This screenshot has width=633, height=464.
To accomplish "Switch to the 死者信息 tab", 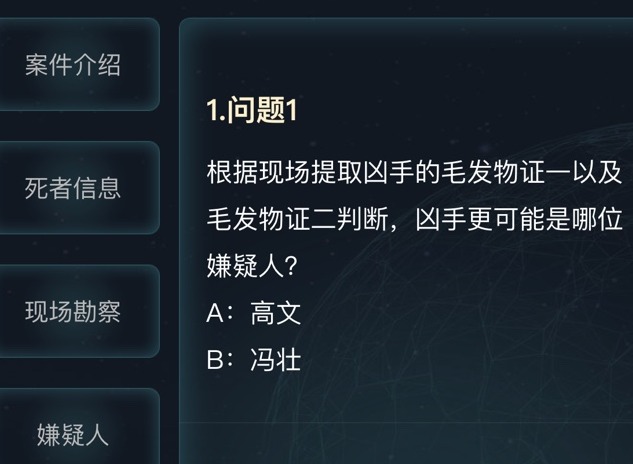I will click(73, 188).
